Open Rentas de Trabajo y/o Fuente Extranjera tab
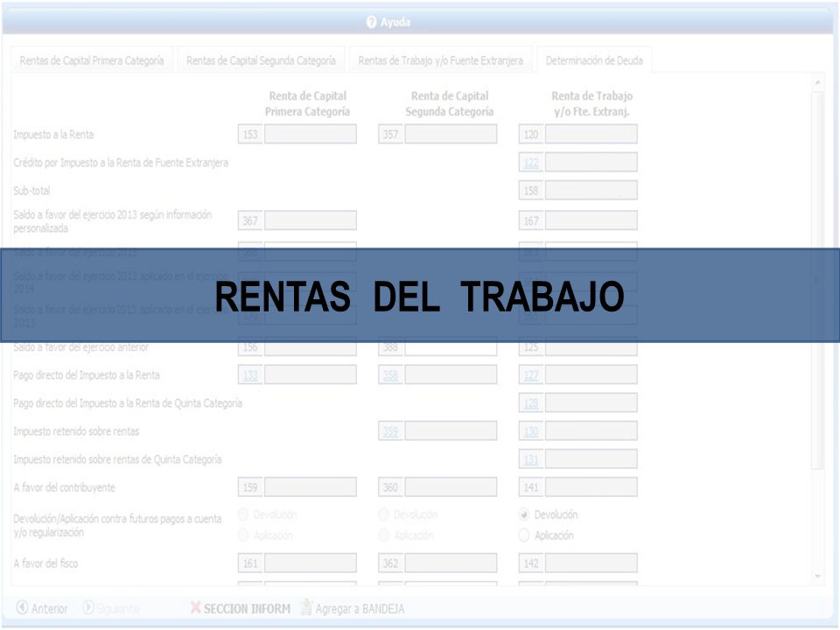This screenshot has width=840, height=630. click(x=440, y=60)
